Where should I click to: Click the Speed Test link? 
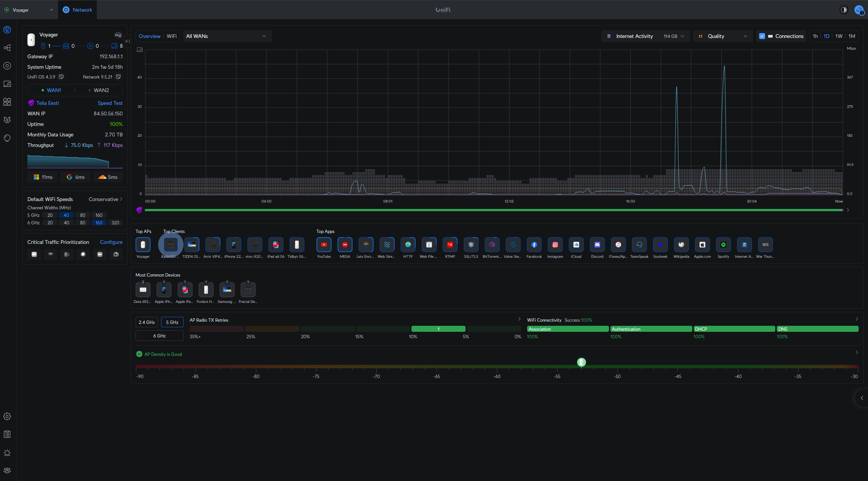coord(110,103)
